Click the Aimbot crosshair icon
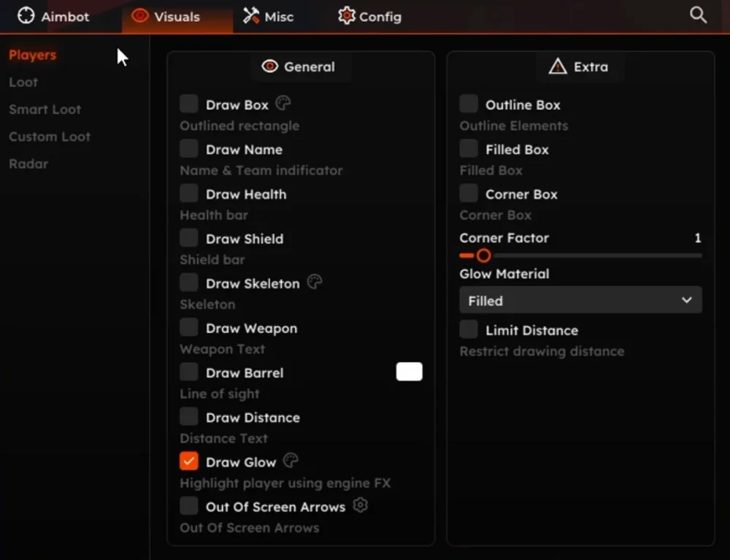The image size is (730, 560). pyautogui.click(x=26, y=16)
